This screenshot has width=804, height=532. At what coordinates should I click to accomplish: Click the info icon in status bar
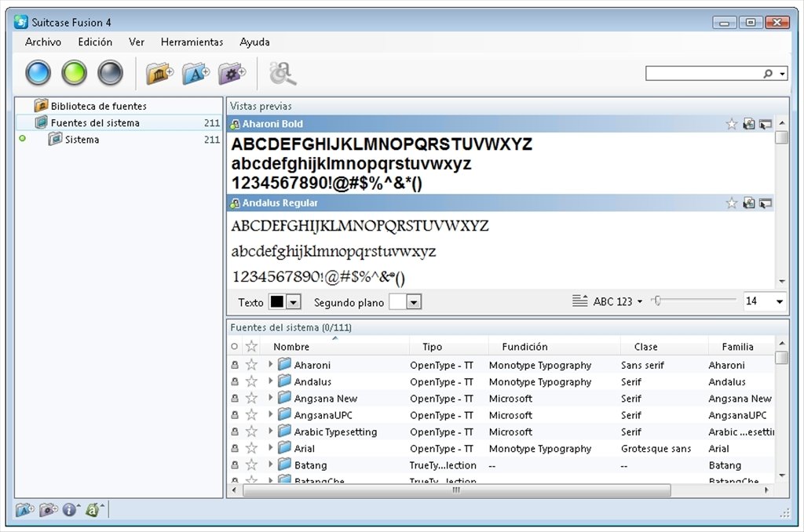pos(69,510)
